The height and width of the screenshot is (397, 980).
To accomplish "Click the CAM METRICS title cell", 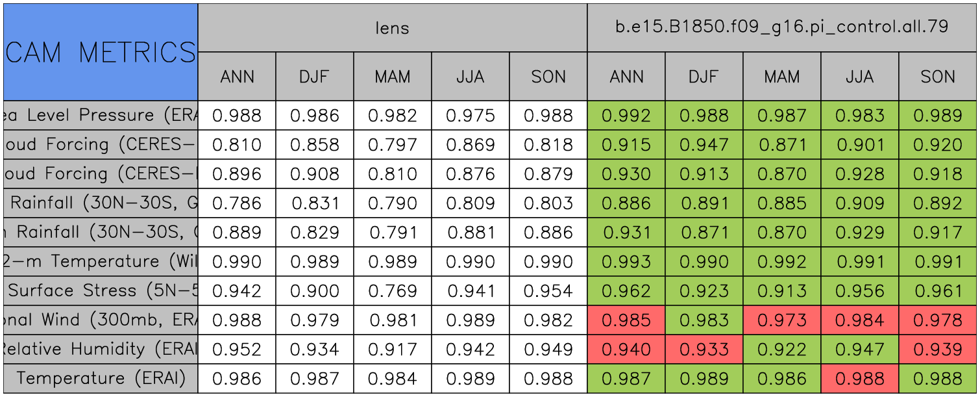I will [x=101, y=52].
